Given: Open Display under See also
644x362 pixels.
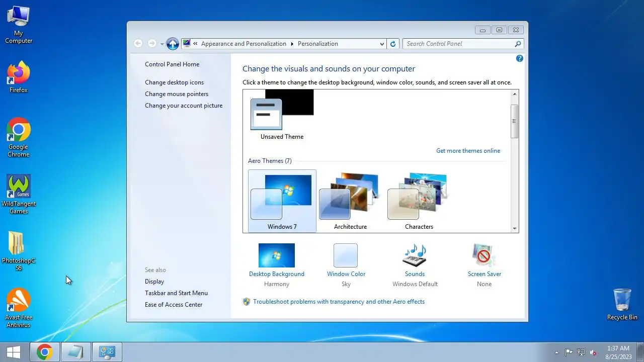Looking at the screenshot, I should pos(154,282).
